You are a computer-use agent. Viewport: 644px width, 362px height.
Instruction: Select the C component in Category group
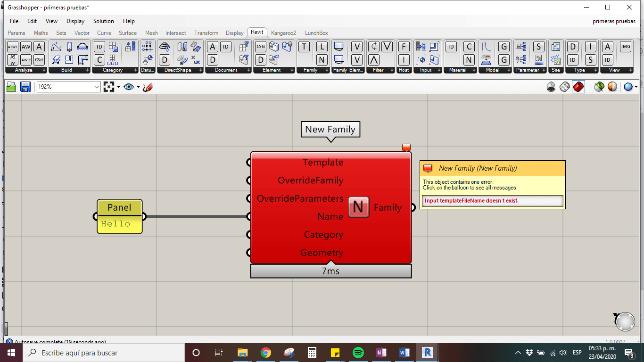99,60
